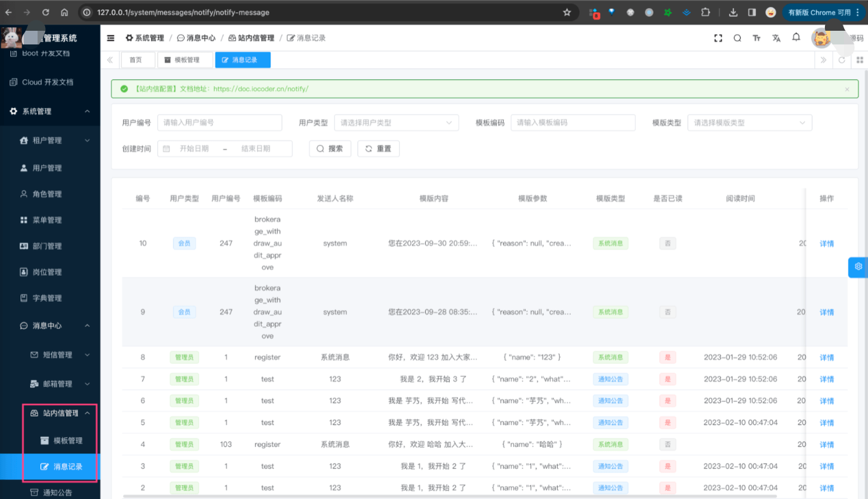Image resolution: width=868 pixels, height=499 pixels.
Task: Go to Chrome home icon
Action: click(x=64, y=12)
